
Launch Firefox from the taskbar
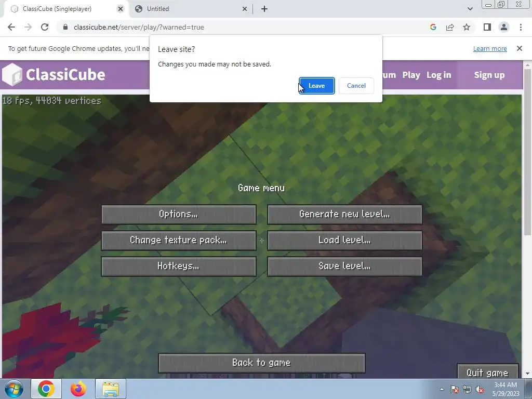point(78,389)
